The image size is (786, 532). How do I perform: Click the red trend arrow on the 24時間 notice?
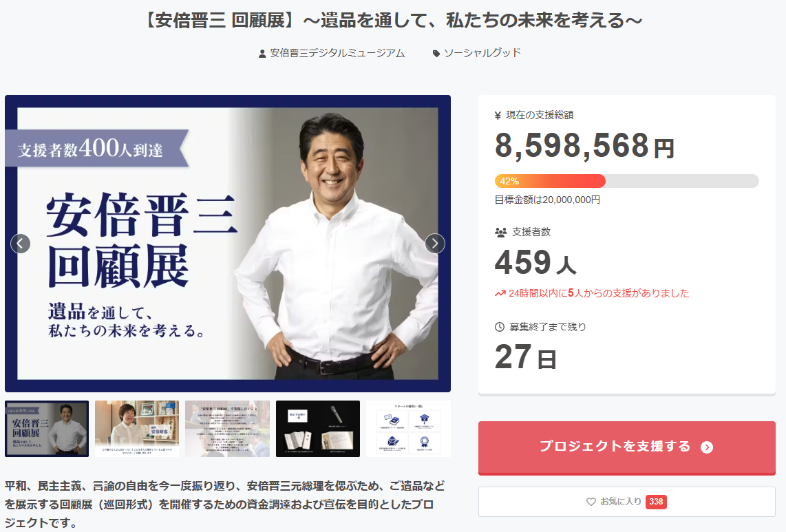tap(500, 293)
